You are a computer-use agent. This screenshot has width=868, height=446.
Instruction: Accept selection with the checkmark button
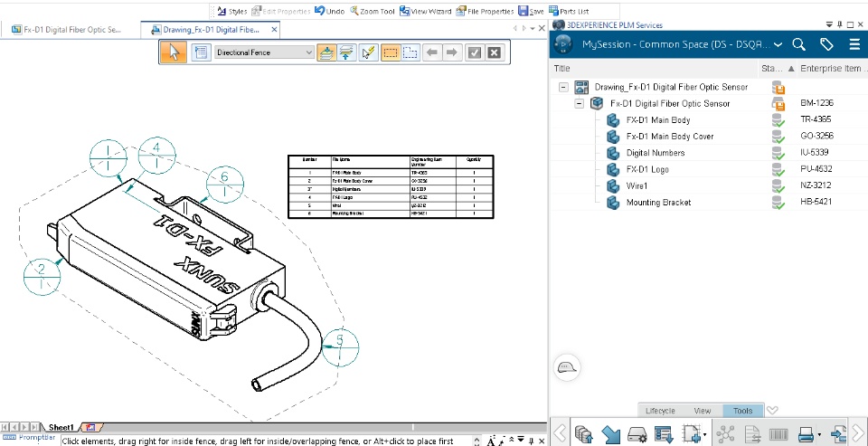point(475,52)
